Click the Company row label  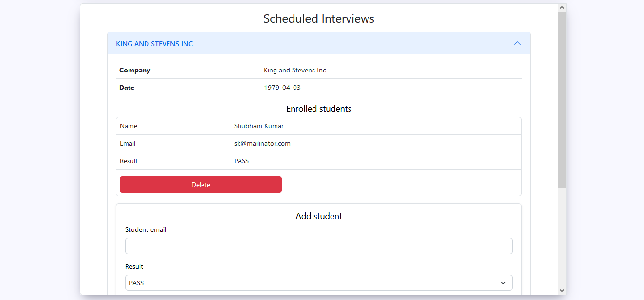point(135,70)
